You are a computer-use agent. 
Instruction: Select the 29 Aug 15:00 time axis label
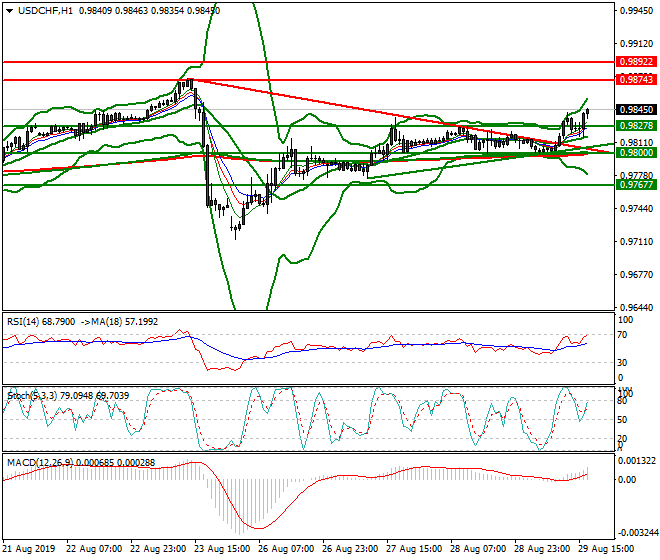pos(606,549)
